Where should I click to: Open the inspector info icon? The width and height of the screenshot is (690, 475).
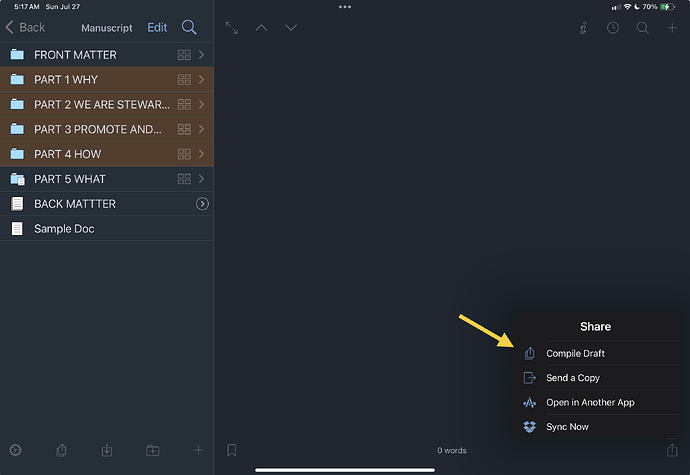(584, 28)
